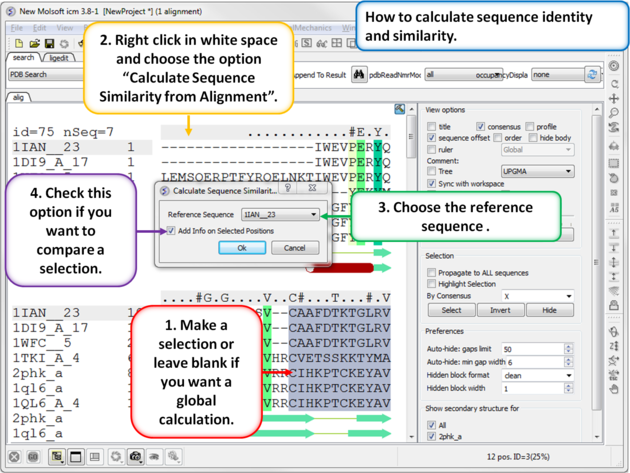Click the yellow layout icon in bottom bar
Image resolution: width=630 pixels, height=473 pixels.
(x=57, y=457)
